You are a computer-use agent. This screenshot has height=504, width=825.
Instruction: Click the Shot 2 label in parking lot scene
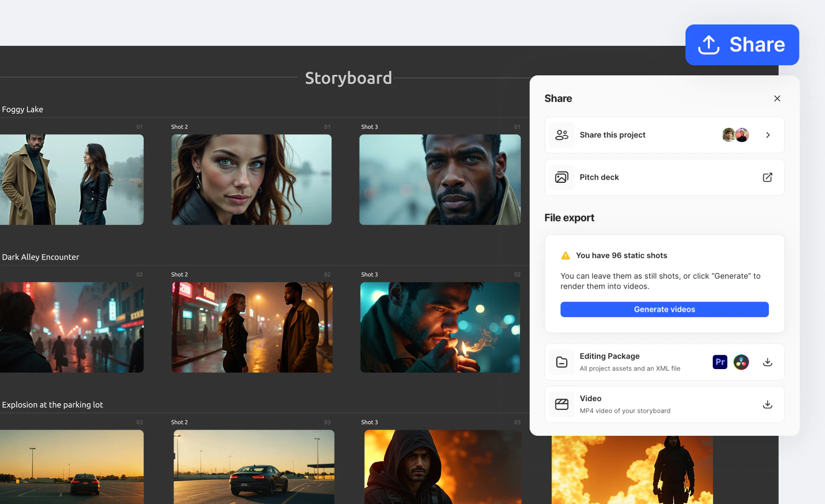pyautogui.click(x=179, y=422)
